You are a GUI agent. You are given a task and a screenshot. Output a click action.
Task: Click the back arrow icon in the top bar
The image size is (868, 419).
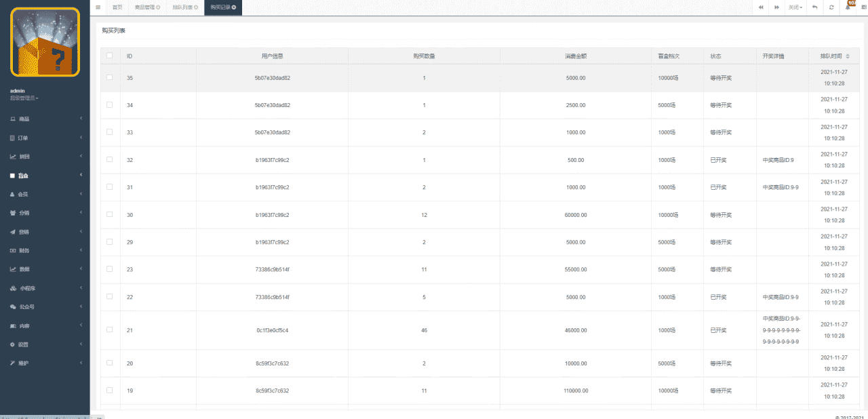[815, 7]
